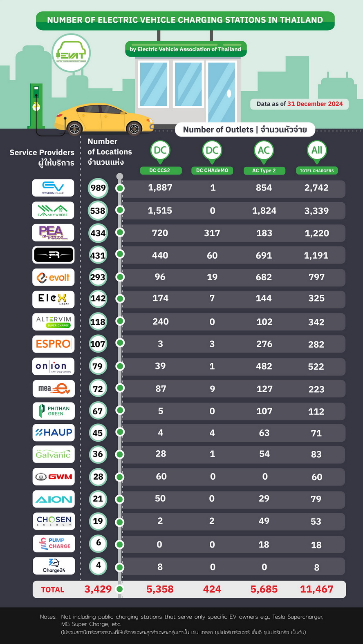363x644 pixels.
Task: Click the AC pin icon
Action: 264,151
